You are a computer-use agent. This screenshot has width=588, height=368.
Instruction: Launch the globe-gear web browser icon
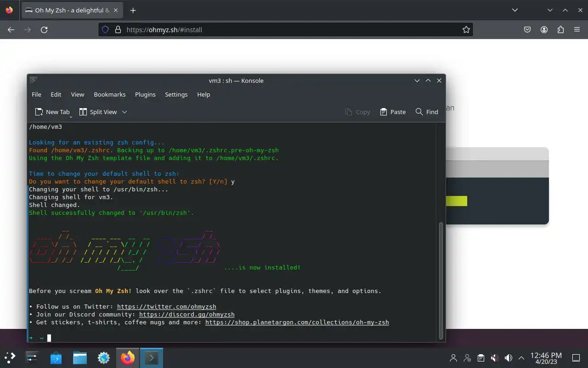coord(104,357)
